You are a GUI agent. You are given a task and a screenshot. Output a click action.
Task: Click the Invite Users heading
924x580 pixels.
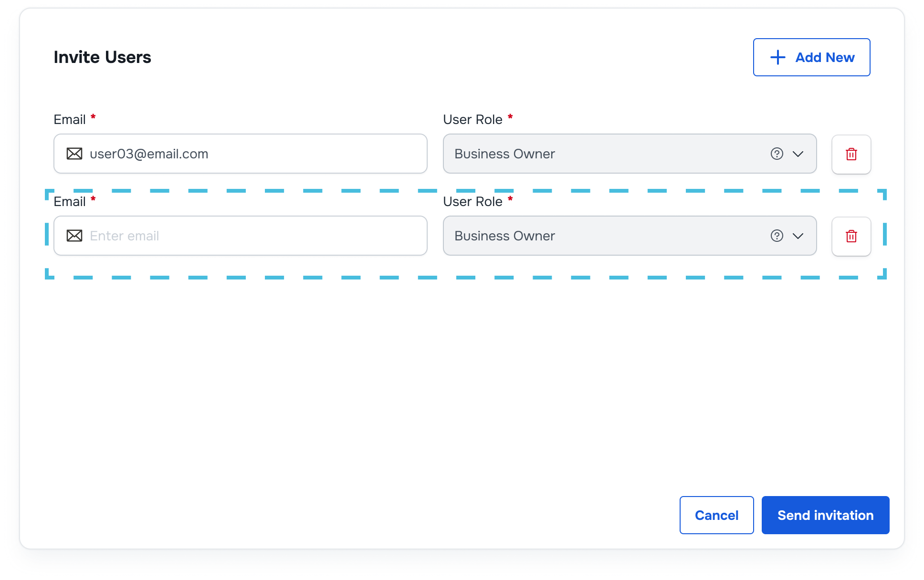click(x=102, y=57)
